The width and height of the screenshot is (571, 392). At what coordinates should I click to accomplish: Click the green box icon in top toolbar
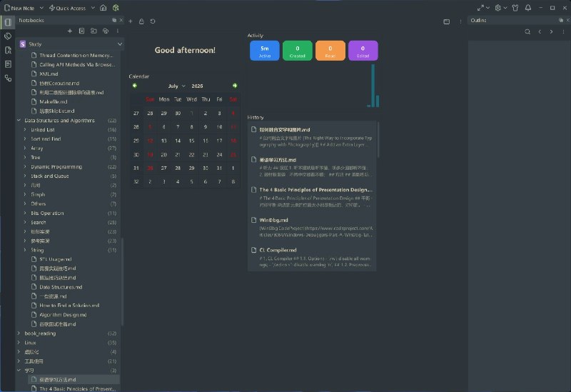click(116, 8)
